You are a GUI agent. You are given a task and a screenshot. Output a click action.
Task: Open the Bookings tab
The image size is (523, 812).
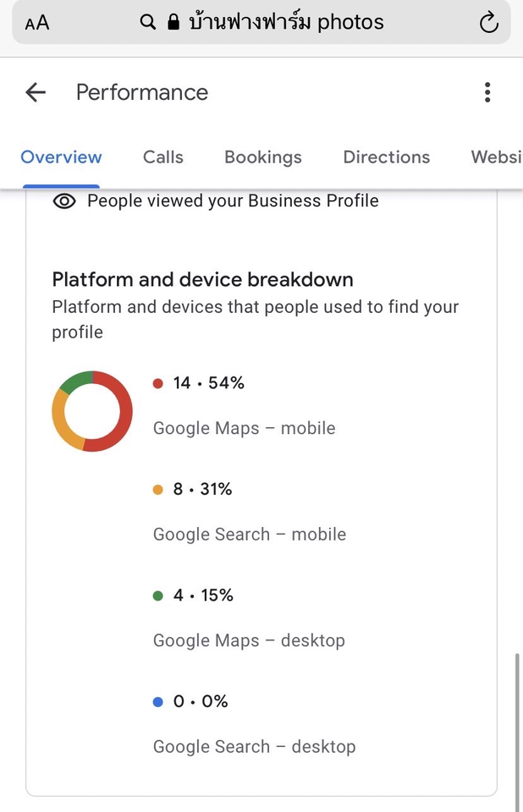(262, 157)
